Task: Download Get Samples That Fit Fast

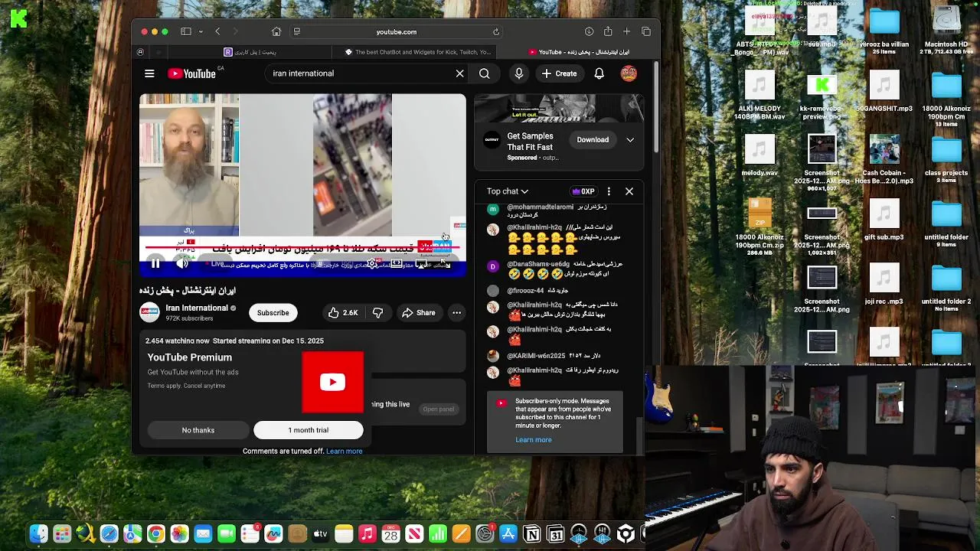Action: point(593,140)
